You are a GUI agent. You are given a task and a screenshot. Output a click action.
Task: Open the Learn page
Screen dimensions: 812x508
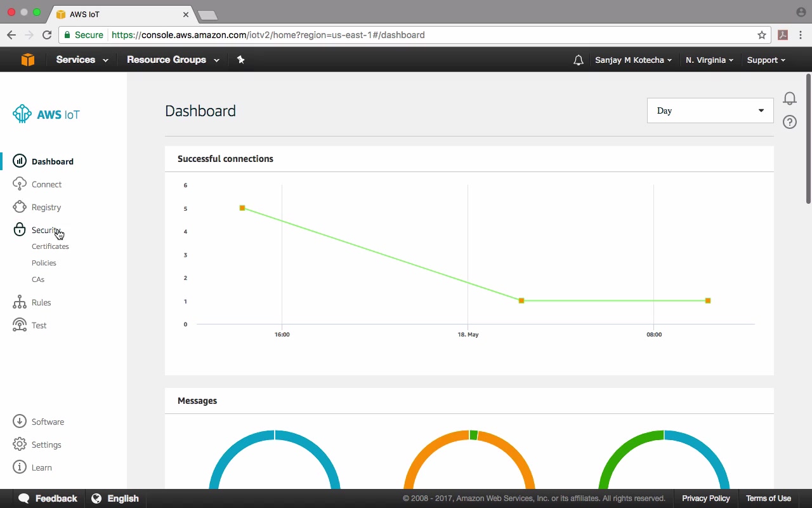pyautogui.click(x=42, y=467)
